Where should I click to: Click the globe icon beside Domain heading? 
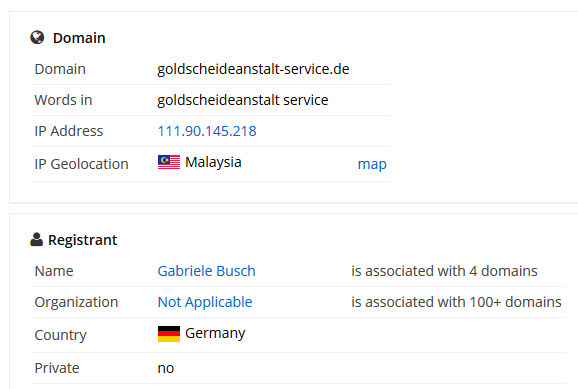click(x=37, y=38)
